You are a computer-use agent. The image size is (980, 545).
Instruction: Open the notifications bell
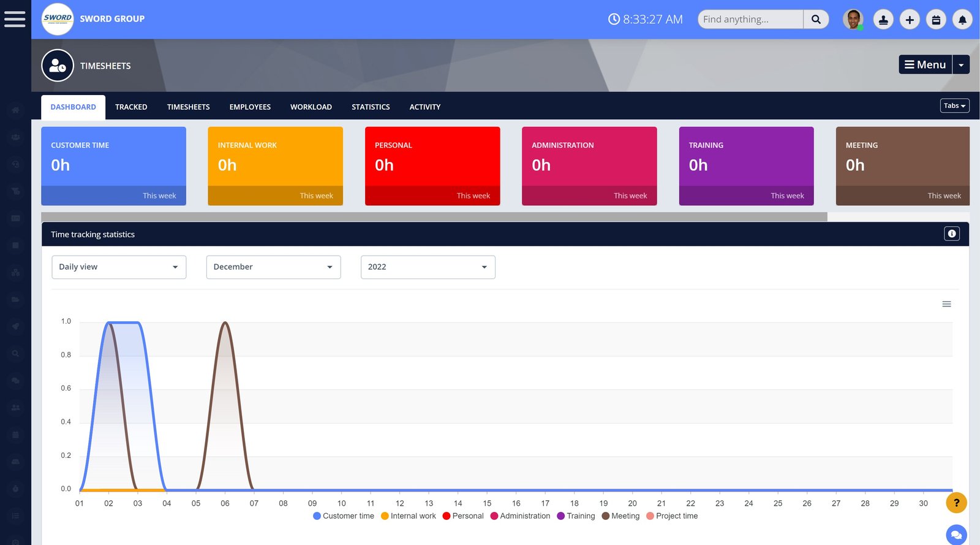pyautogui.click(x=962, y=20)
